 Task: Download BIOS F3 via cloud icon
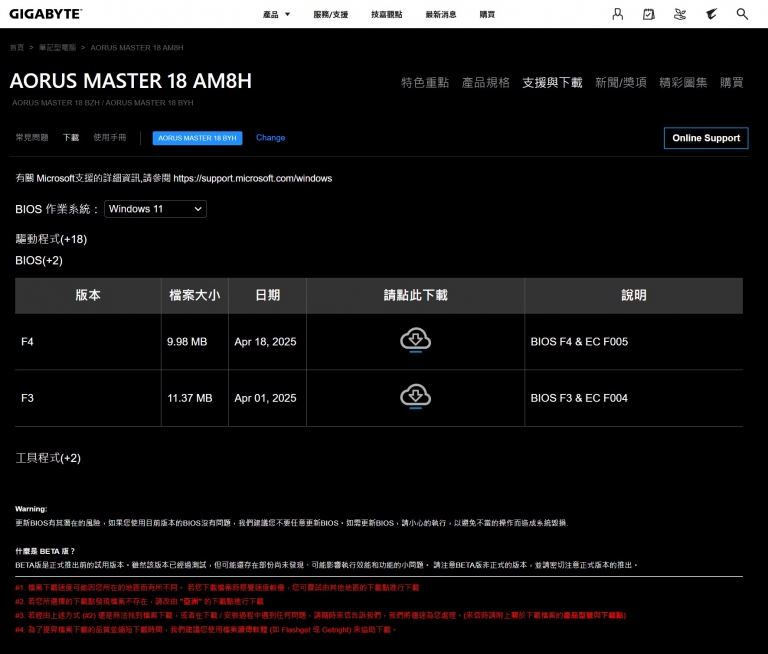point(415,397)
